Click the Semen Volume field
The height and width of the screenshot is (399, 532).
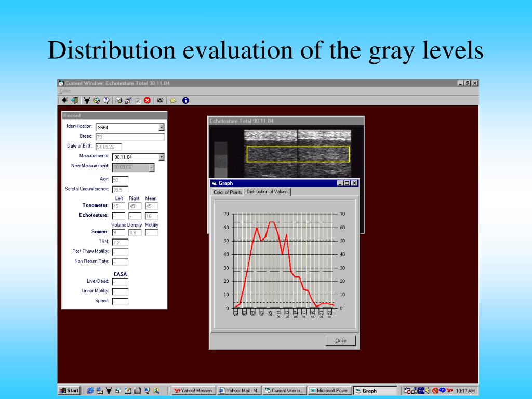tap(118, 232)
